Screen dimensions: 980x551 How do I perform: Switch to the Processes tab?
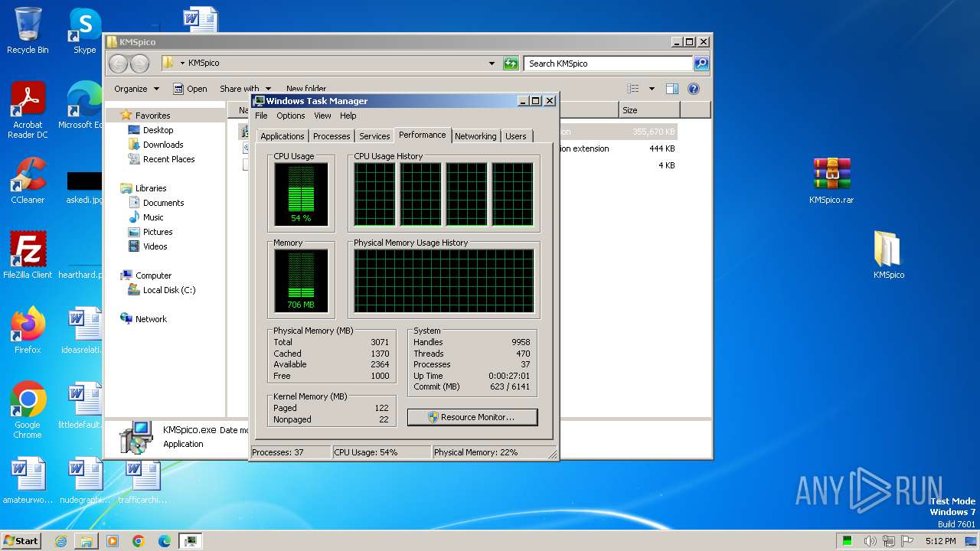point(332,136)
